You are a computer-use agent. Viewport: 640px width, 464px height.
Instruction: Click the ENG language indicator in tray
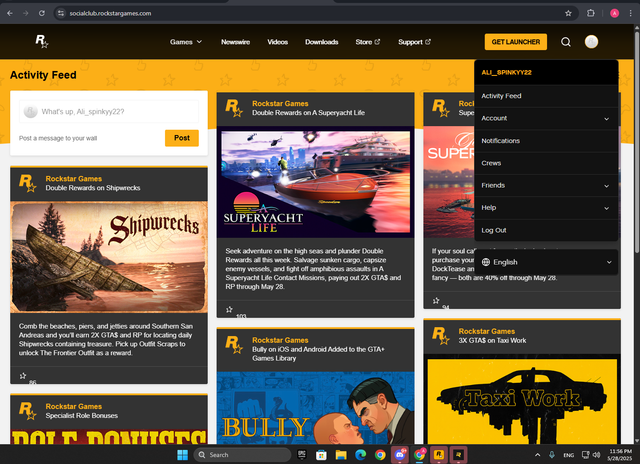pyautogui.click(x=569, y=455)
